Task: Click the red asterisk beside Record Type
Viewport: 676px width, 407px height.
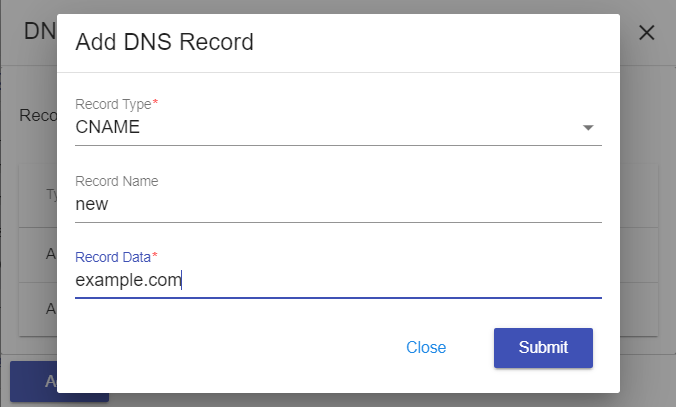Action: pos(155,103)
